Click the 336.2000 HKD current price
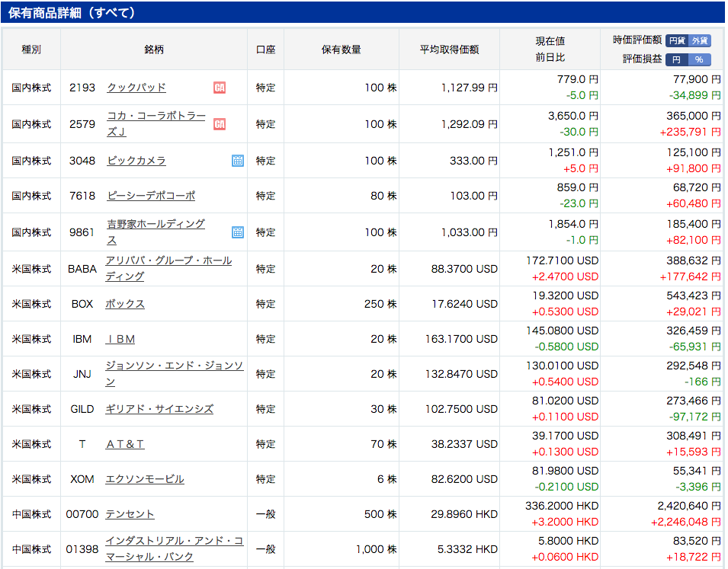Image resolution: width=728 pixels, height=569 pixels. pos(563,506)
